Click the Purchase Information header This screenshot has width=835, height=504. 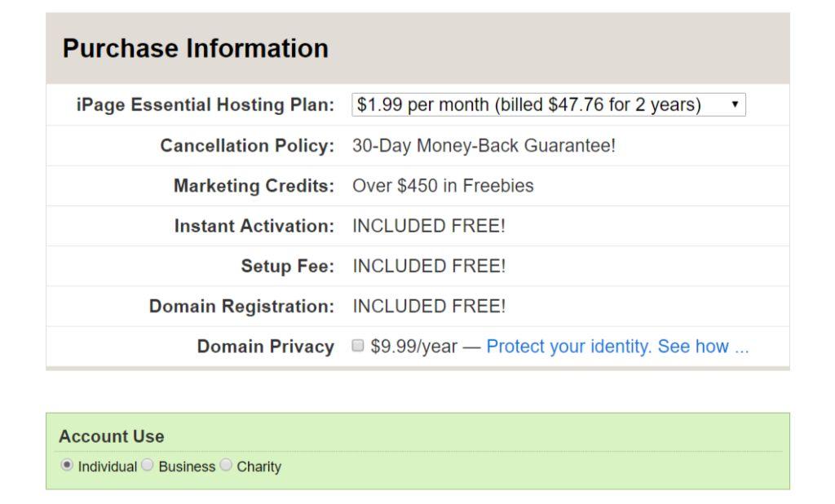(x=194, y=48)
